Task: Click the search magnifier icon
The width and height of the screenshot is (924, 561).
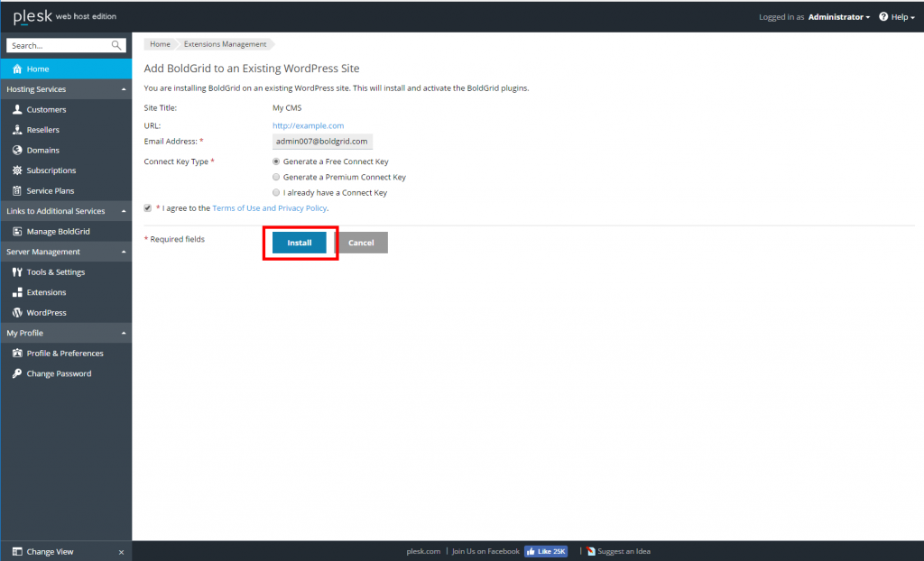Action: [116, 45]
